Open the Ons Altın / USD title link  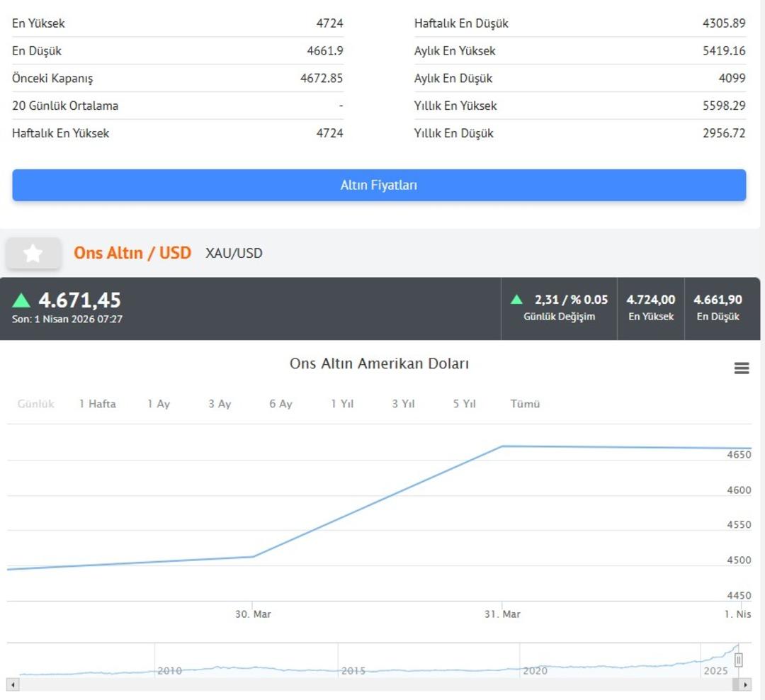[x=132, y=253]
